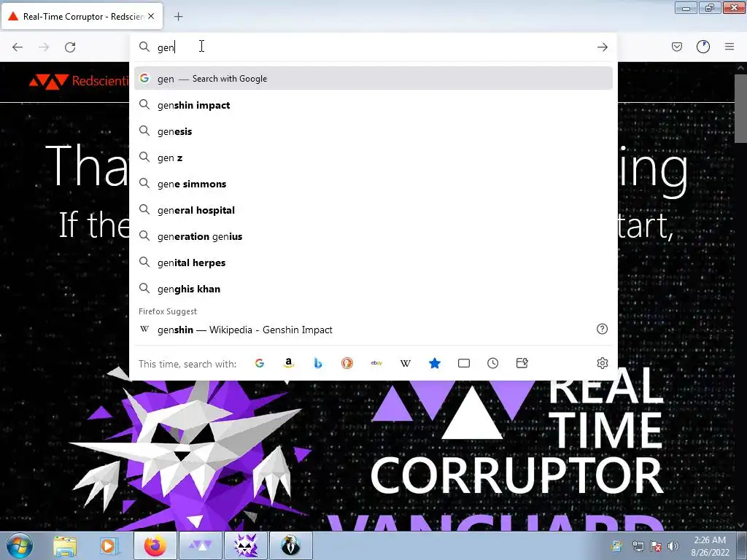The width and height of the screenshot is (747, 560).
Task: Search this time with DuckDuckGo icon
Action: click(347, 363)
